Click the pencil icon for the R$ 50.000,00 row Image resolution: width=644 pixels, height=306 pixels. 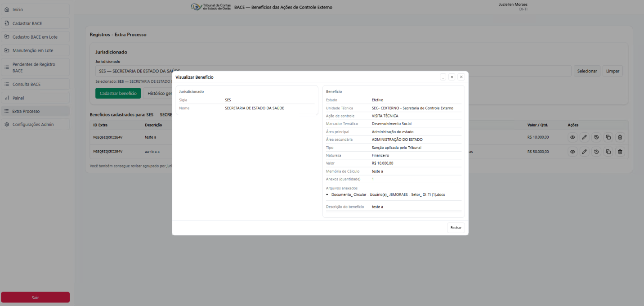(x=584, y=152)
